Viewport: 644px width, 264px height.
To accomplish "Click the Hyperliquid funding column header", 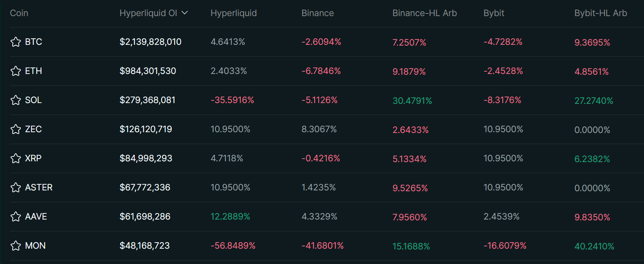I will coord(234,13).
